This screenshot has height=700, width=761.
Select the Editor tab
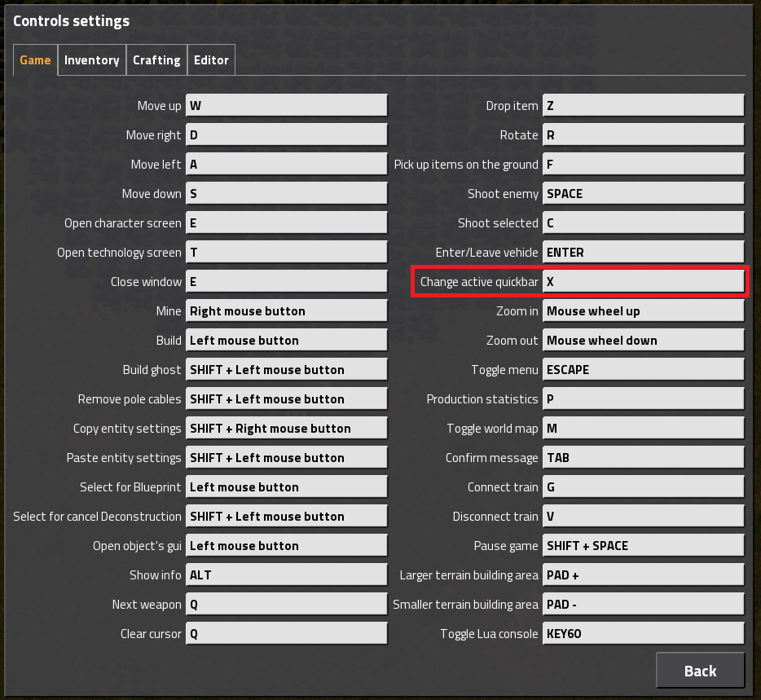(x=211, y=60)
